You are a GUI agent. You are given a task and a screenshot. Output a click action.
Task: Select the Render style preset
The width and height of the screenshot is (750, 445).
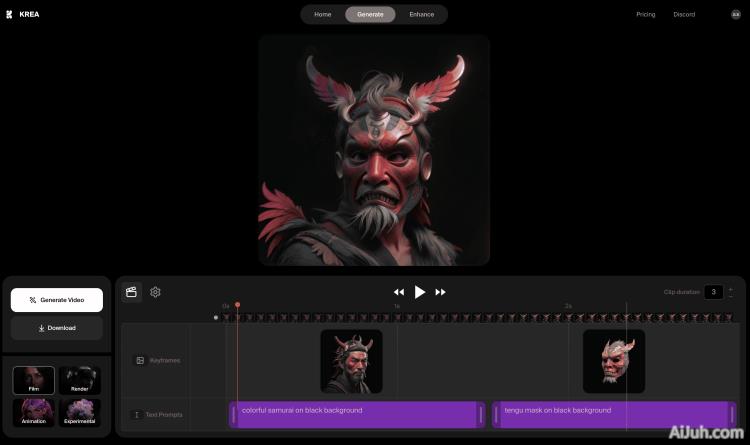pyautogui.click(x=79, y=380)
